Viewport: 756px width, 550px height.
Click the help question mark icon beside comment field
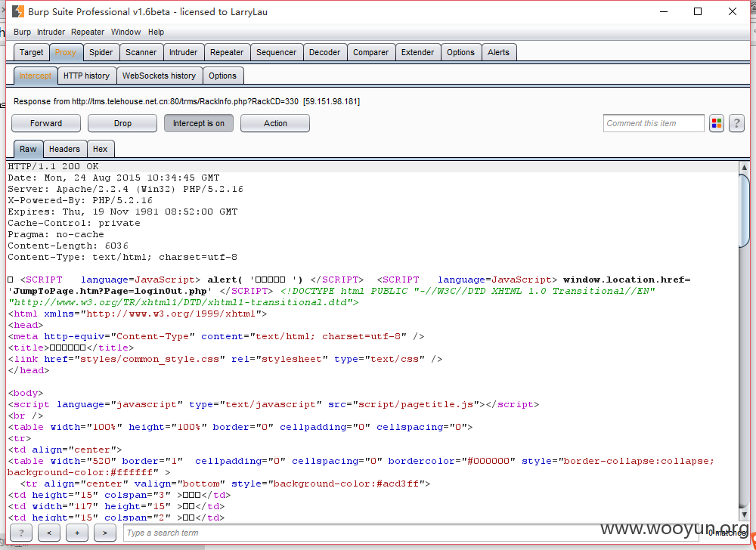(x=736, y=123)
